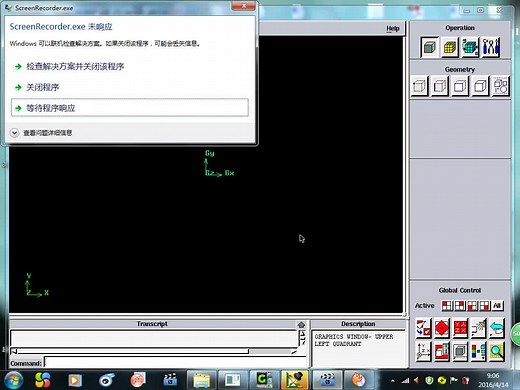Click the red display attributes icon
This screenshot has height=390, width=520.
[442, 352]
